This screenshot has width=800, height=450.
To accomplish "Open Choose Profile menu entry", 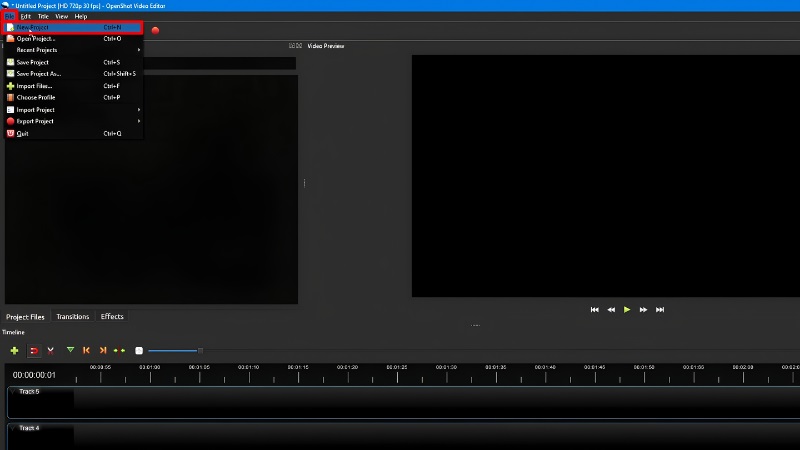I will click(72, 97).
